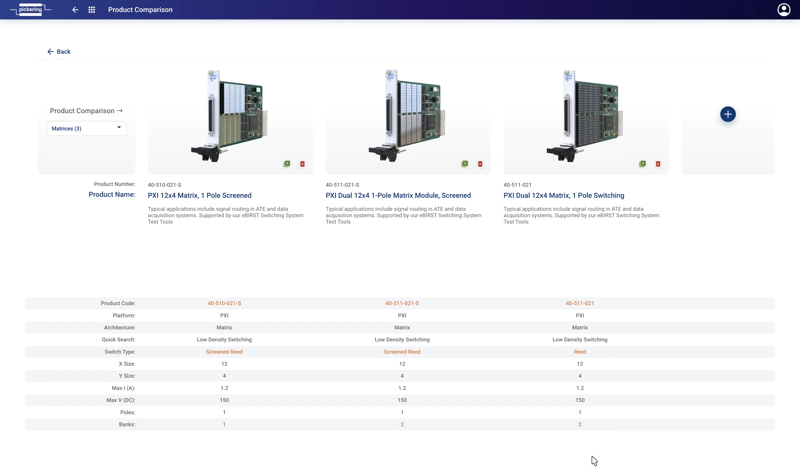Remove 40-511-021-S using red delete icon
This screenshot has height=467, width=800.
(480, 164)
